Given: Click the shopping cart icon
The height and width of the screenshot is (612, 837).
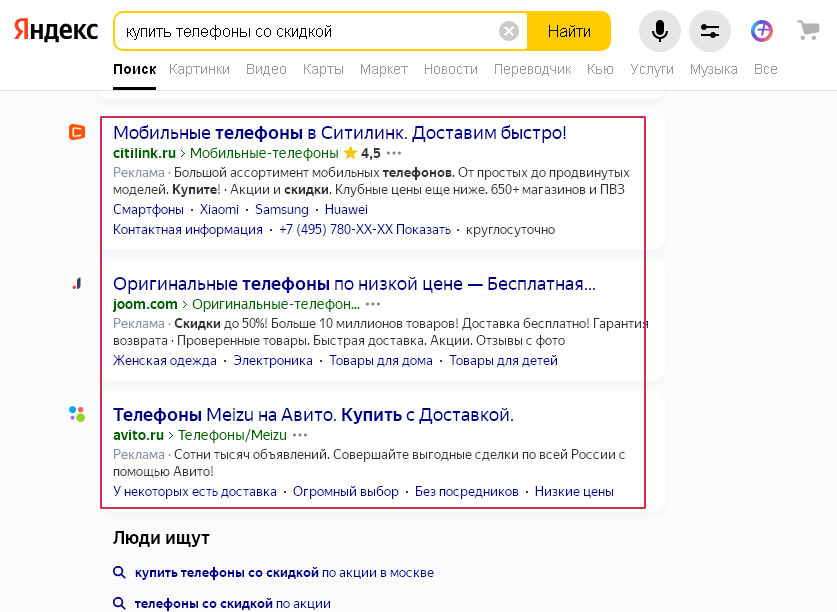Looking at the screenshot, I should tap(808, 31).
